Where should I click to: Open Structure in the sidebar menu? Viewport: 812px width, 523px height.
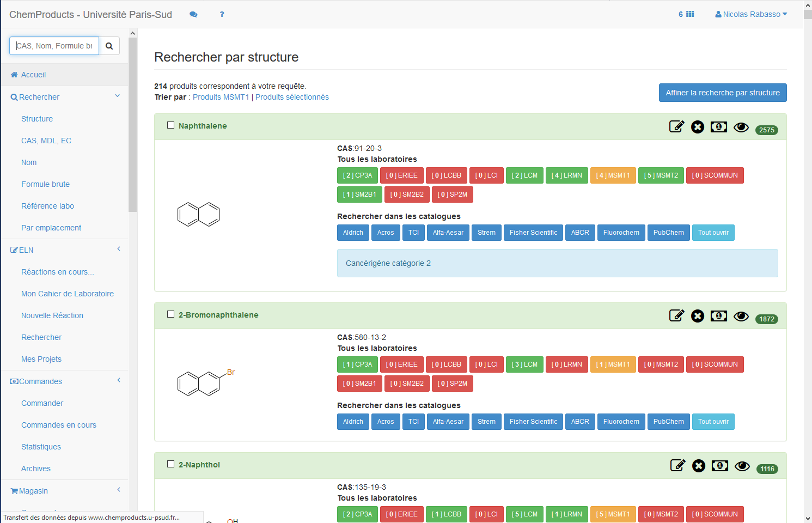pyautogui.click(x=37, y=119)
